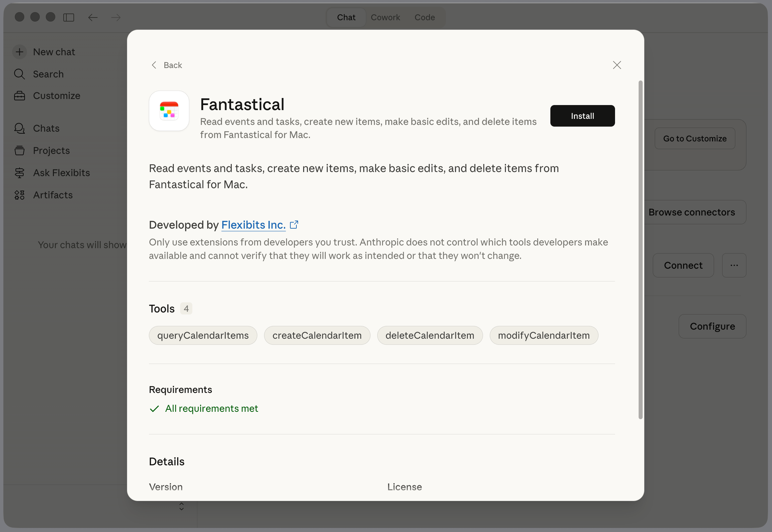Switch to the Cowork tab
This screenshot has height=532, width=772.
click(385, 18)
